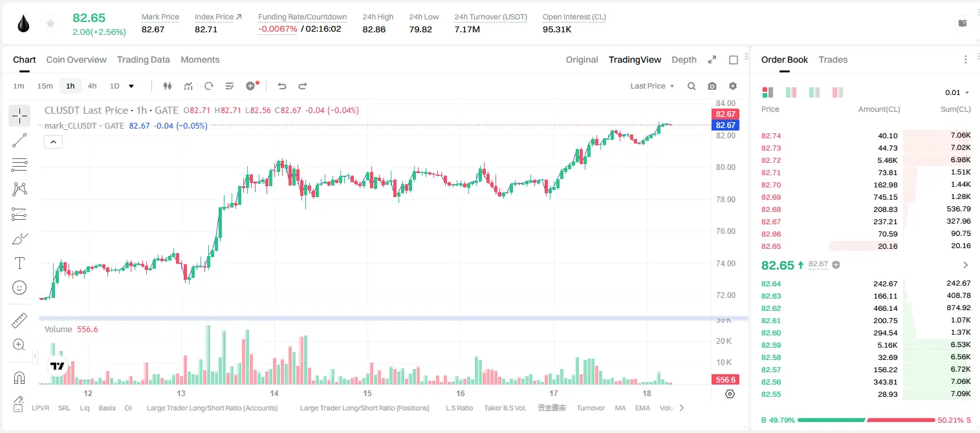
Task: Click the chart search magnifier icon
Action: [x=691, y=86]
